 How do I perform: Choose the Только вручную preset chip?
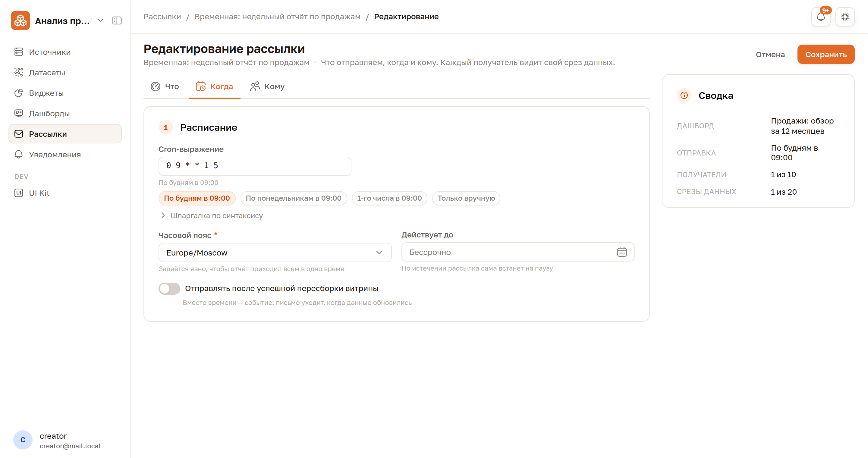[466, 198]
